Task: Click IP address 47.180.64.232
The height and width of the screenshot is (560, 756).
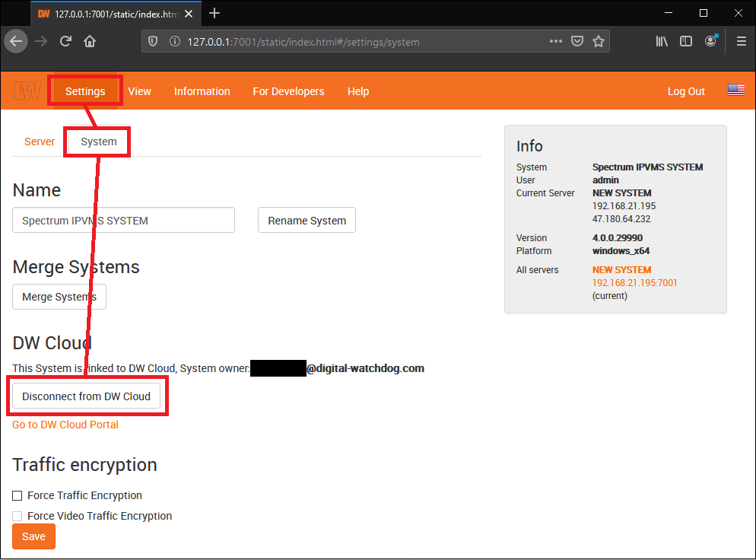Action: click(x=621, y=219)
